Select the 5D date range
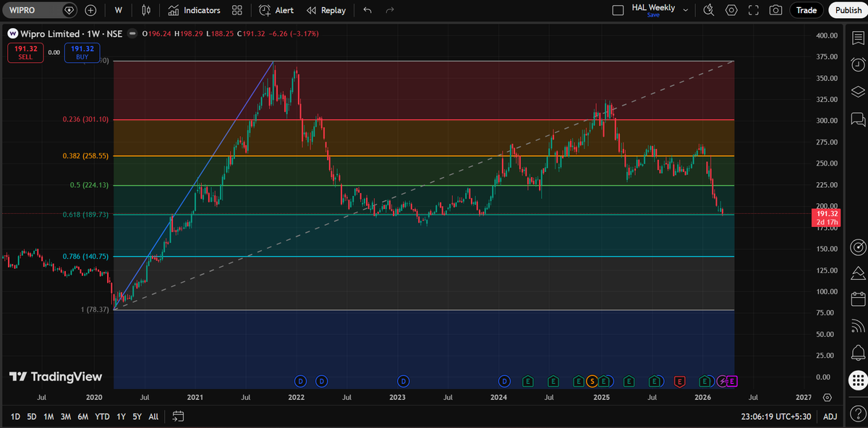The height and width of the screenshot is (428, 868). point(32,416)
